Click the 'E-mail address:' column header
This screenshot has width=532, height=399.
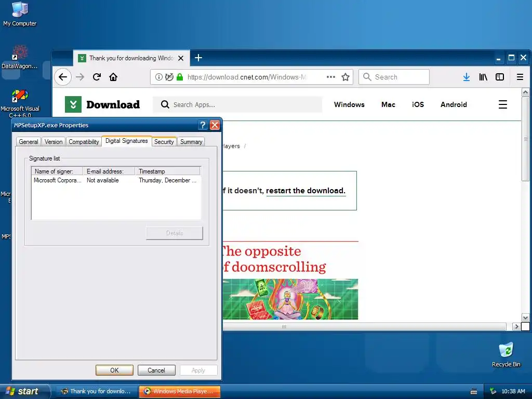tap(109, 171)
